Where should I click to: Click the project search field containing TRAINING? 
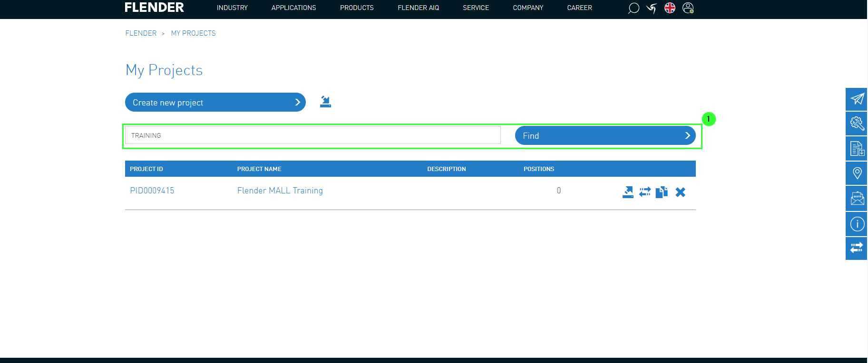[312, 135]
